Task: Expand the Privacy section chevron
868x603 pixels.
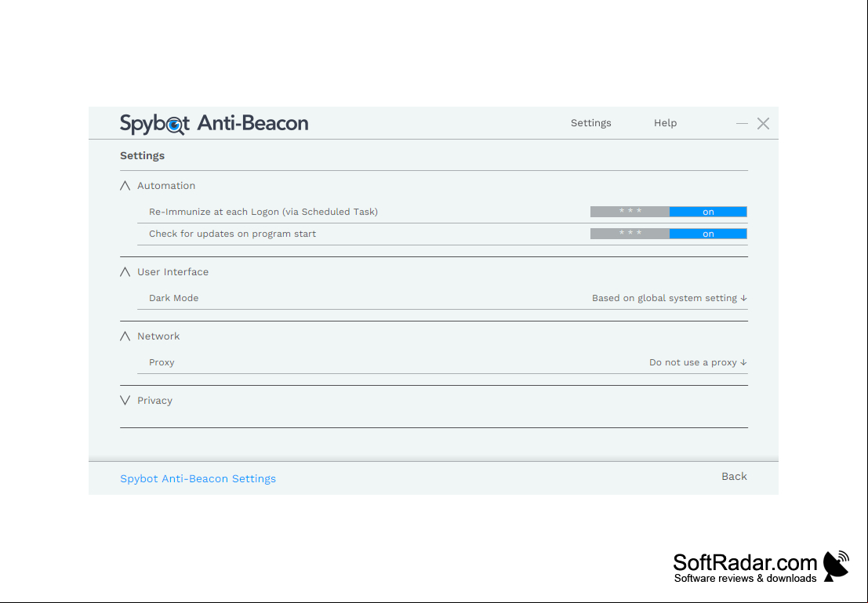Action: tap(125, 401)
